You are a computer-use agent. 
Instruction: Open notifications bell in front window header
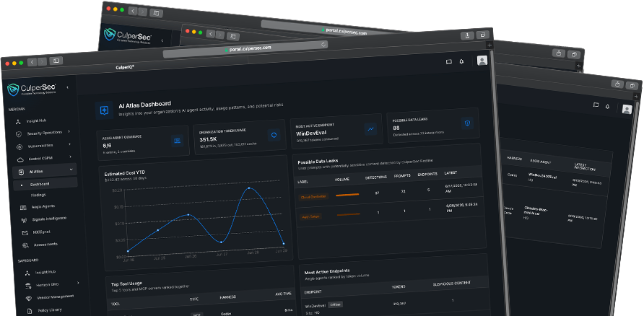(x=461, y=61)
